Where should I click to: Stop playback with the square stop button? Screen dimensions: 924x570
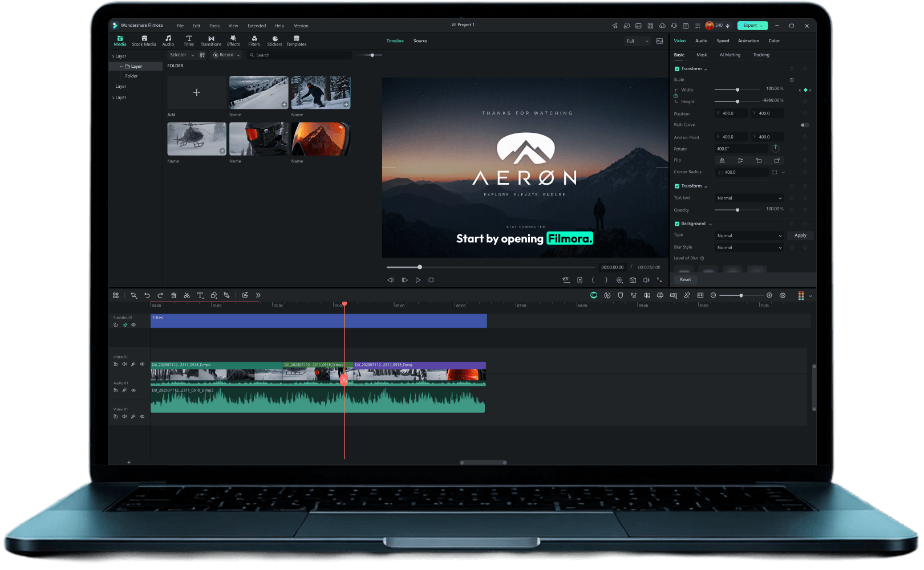pyautogui.click(x=431, y=280)
